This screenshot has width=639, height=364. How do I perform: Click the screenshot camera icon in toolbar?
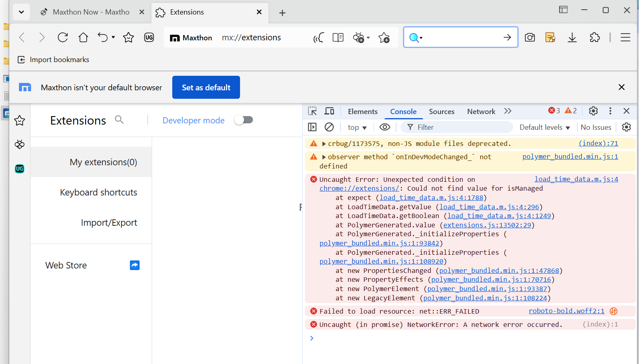tap(530, 37)
